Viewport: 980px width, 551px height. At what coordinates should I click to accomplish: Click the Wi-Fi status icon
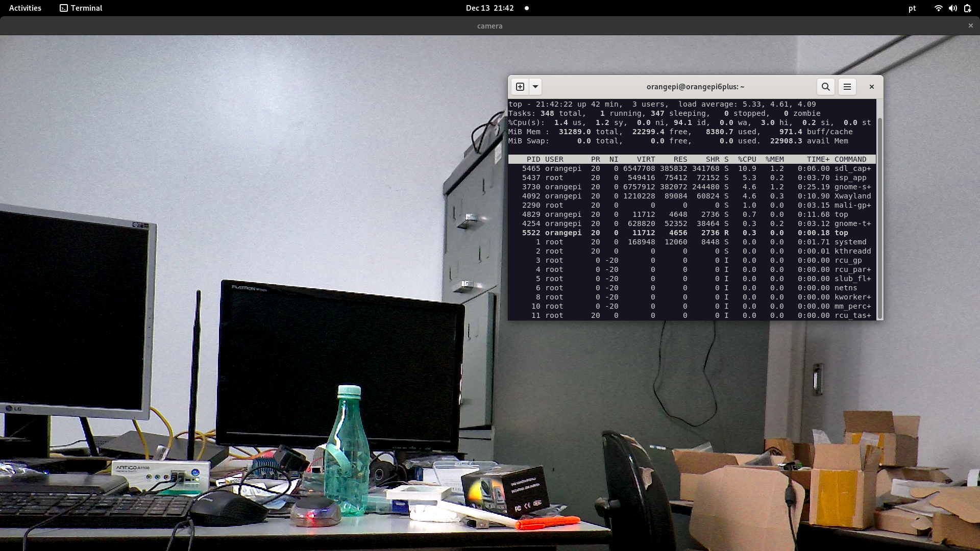[938, 8]
